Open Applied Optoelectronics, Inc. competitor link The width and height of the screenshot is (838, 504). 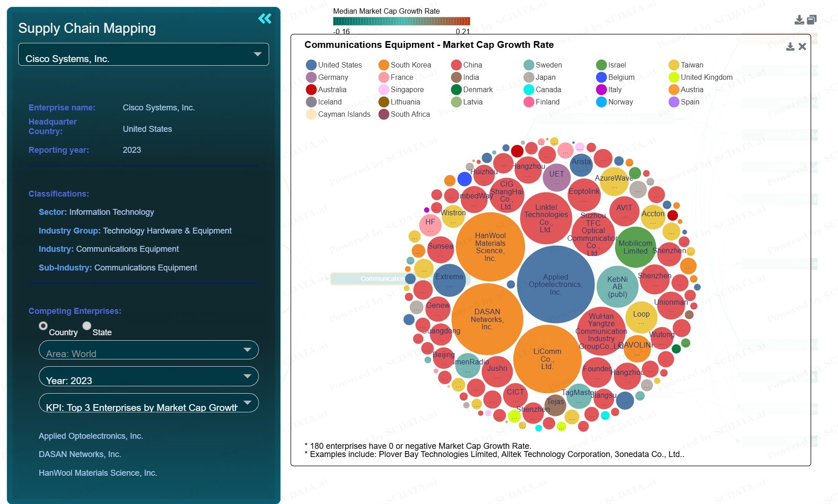[x=91, y=436]
